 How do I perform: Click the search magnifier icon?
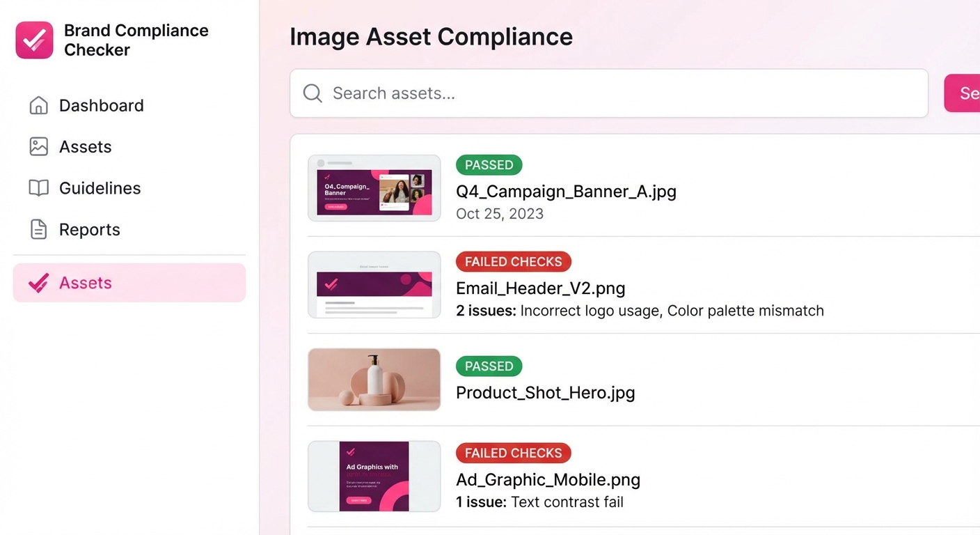[313, 93]
